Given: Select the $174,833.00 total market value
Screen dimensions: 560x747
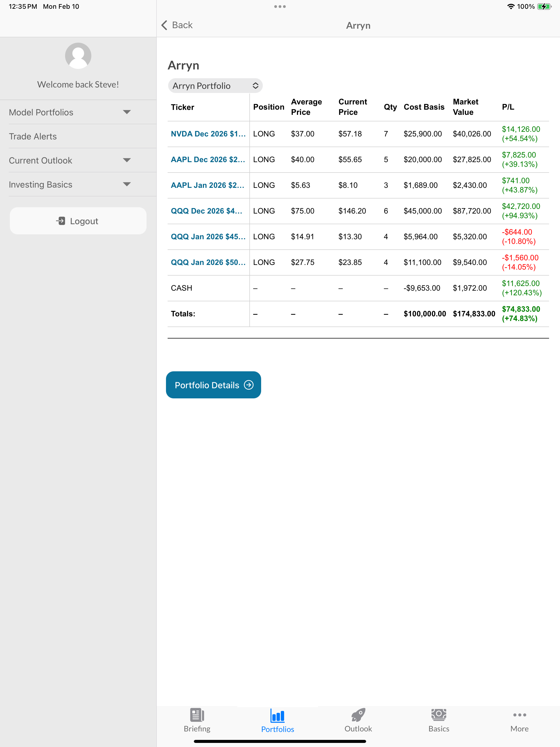Looking at the screenshot, I should tap(474, 314).
